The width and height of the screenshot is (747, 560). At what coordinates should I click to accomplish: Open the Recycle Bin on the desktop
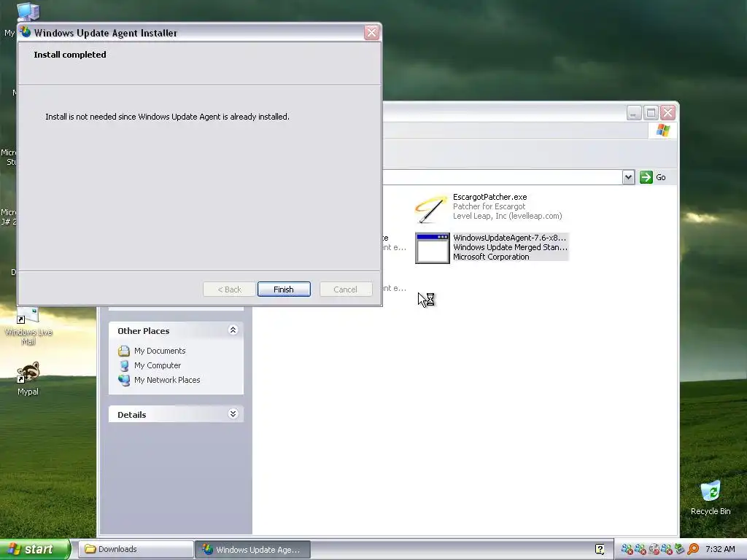[x=711, y=497]
